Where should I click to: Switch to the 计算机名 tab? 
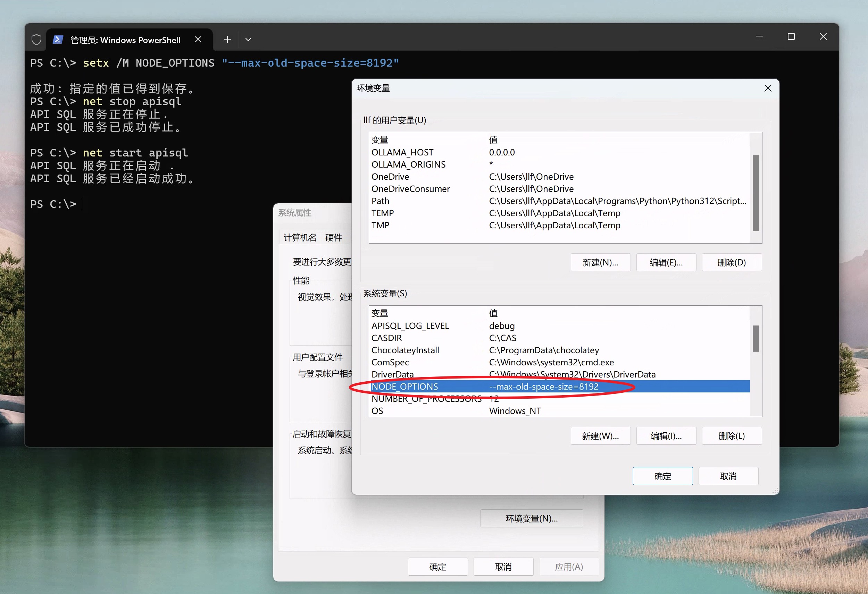(299, 237)
